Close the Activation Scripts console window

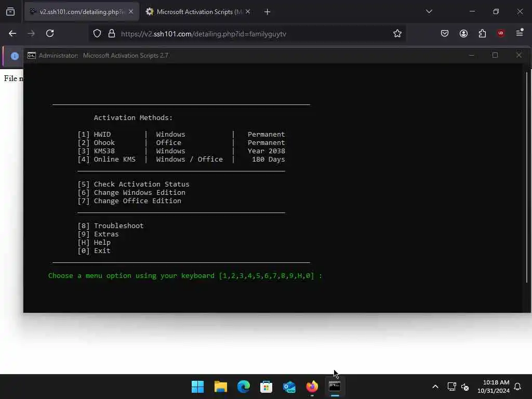coord(519,55)
